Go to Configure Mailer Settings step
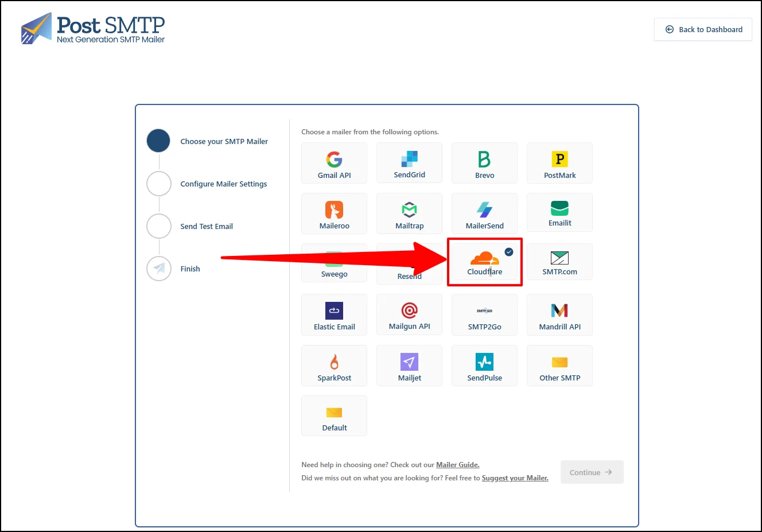 pyautogui.click(x=224, y=184)
